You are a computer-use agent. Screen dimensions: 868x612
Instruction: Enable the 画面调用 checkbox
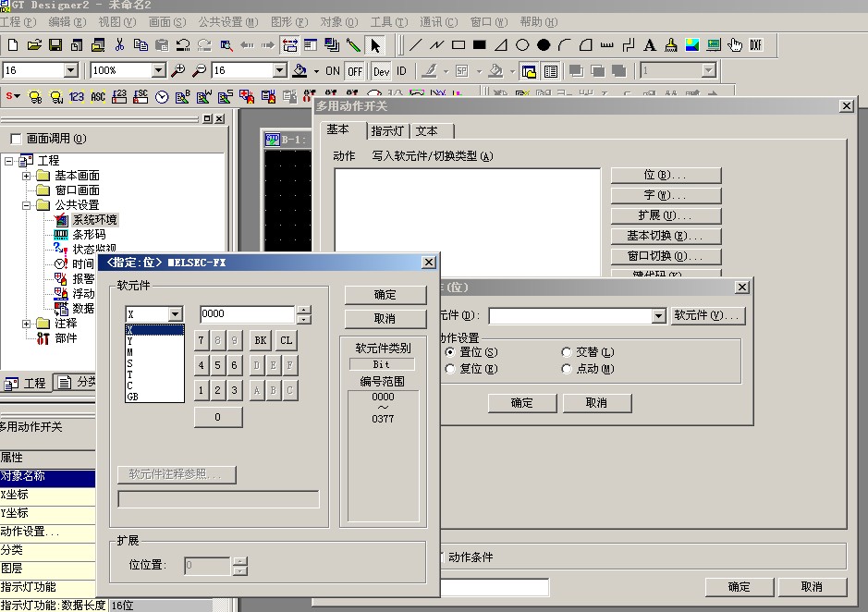[x=15, y=139]
